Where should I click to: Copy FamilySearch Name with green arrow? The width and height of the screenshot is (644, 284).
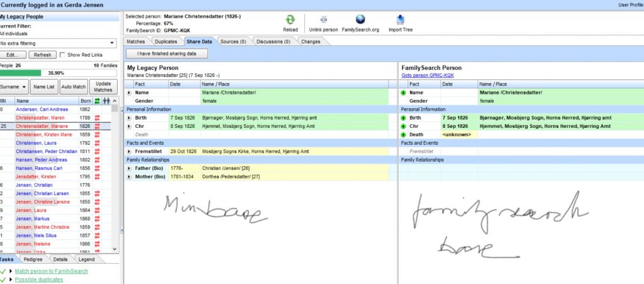point(403,93)
